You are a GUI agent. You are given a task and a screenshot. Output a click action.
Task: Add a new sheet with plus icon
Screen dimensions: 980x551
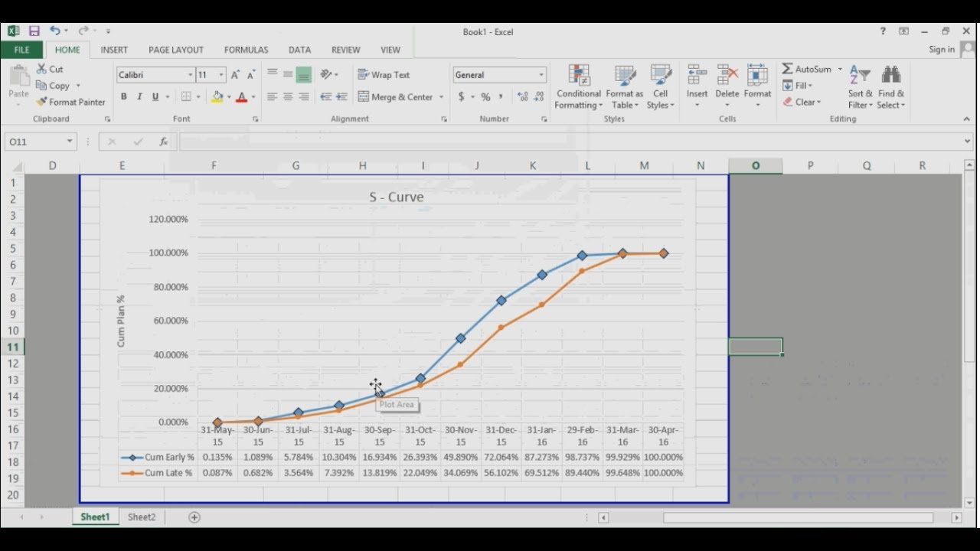pos(194,517)
